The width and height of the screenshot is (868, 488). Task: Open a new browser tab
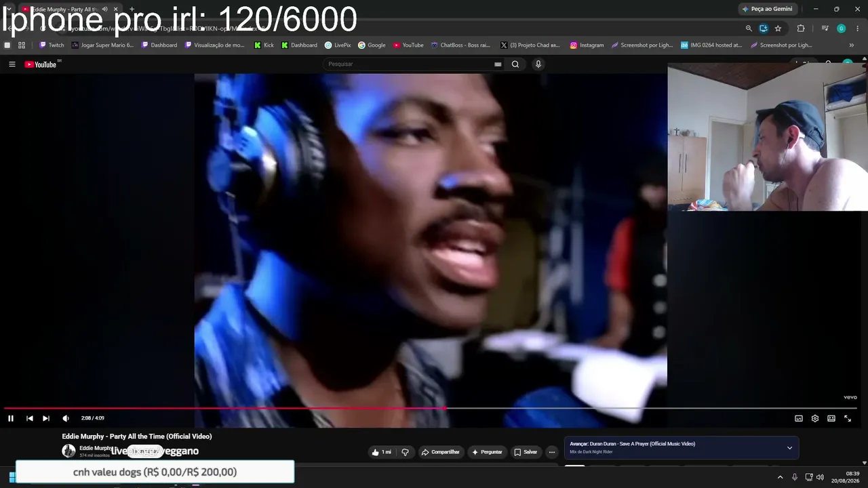[x=132, y=9]
